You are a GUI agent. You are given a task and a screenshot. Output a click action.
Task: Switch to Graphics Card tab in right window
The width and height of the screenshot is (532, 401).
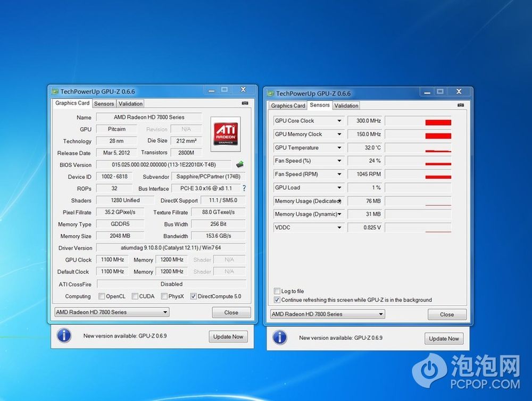click(288, 106)
